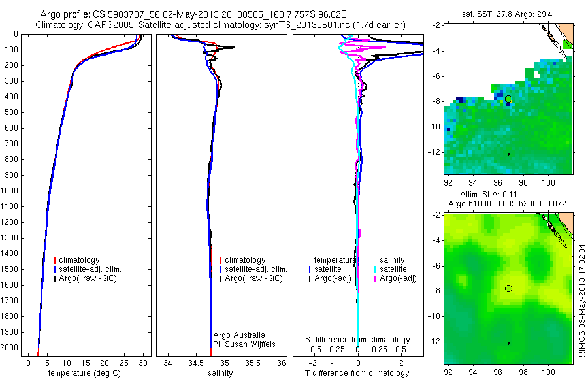Select the 'Altim. SLA: 0.11' label
The width and height of the screenshot is (588, 379).
pos(489,194)
